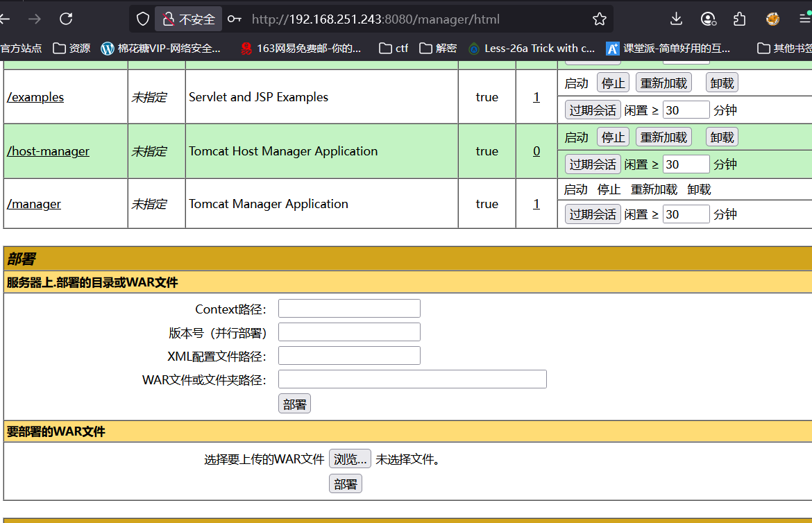Click the XML配置文件路径 input field
The height and width of the screenshot is (523, 812).
coord(349,356)
